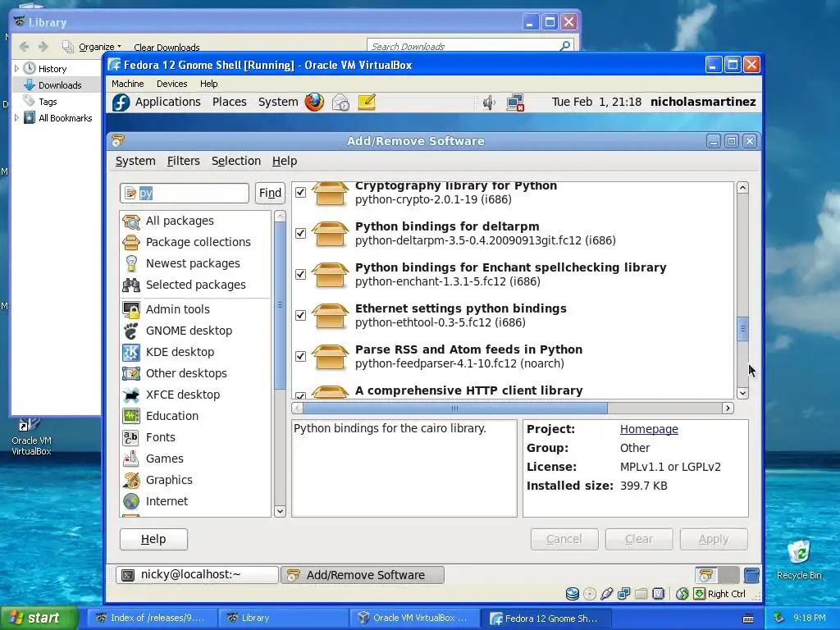
Task: Open the Organize dropdown in Library window
Action: click(100, 47)
